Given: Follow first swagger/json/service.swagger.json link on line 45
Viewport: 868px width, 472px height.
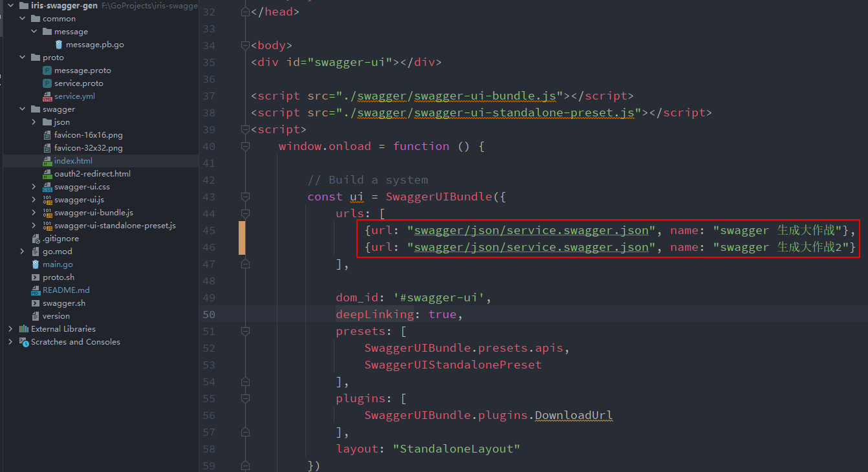Looking at the screenshot, I should click(x=531, y=230).
